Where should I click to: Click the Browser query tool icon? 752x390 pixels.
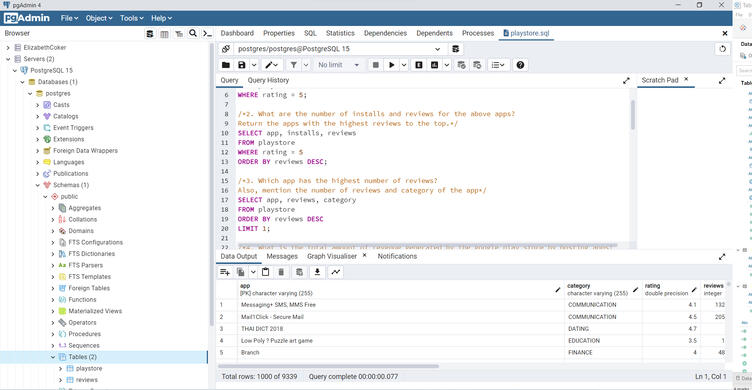tap(150, 34)
